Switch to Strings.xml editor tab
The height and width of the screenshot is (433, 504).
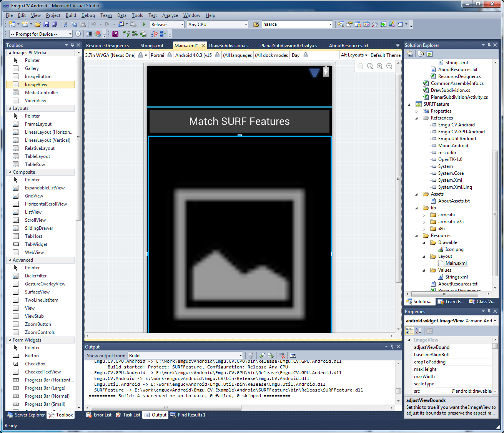pos(152,45)
